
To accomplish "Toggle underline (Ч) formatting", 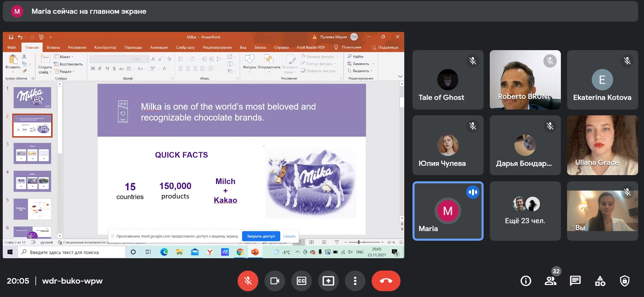I will (107, 69).
